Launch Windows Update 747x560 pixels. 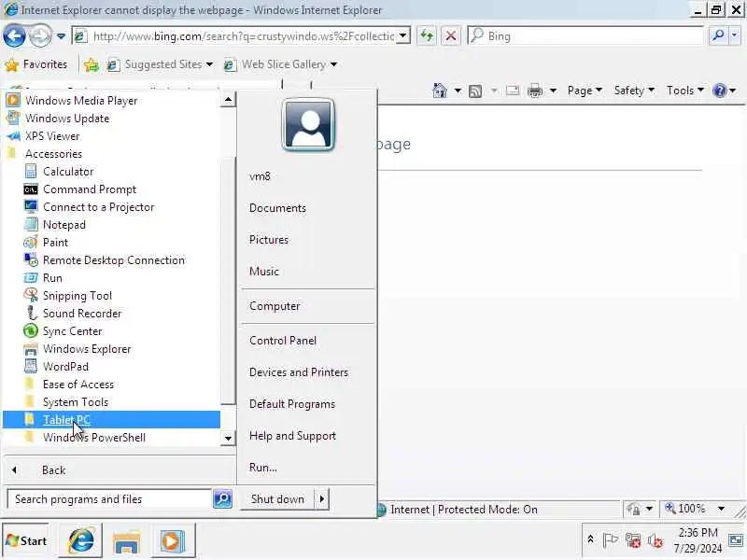[x=66, y=119]
